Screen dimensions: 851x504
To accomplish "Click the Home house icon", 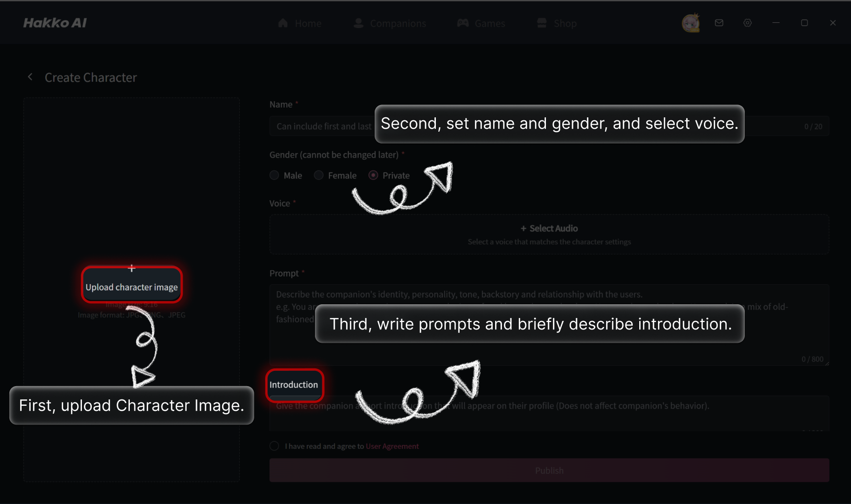I will (283, 23).
